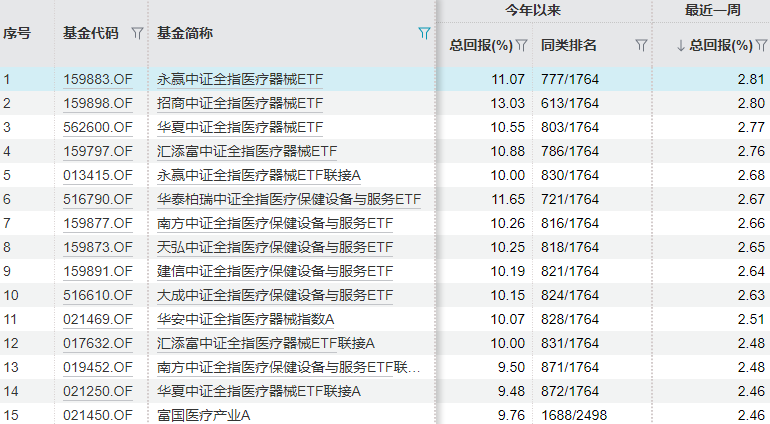Open 招商中证全指医疗器械ETF fund name
This screenshot has width=770, height=424.
pos(240,103)
